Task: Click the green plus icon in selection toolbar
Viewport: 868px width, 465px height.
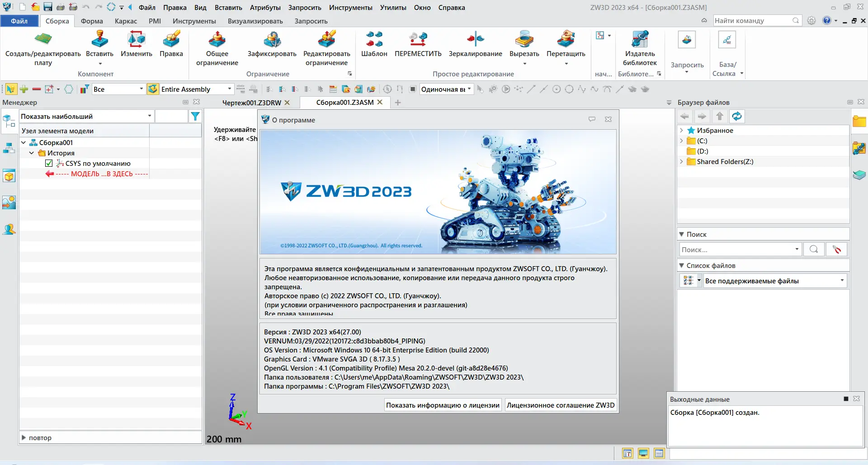Action: pyautogui.click(x=24, y=89)
